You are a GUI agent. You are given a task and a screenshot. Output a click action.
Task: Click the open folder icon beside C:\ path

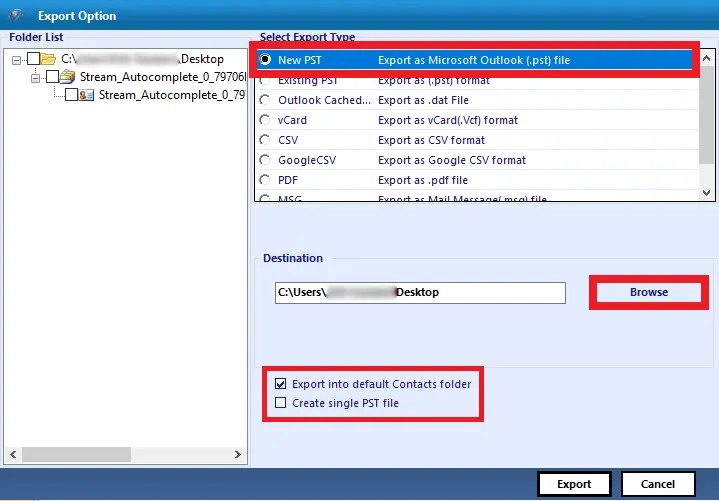[48, 59]
